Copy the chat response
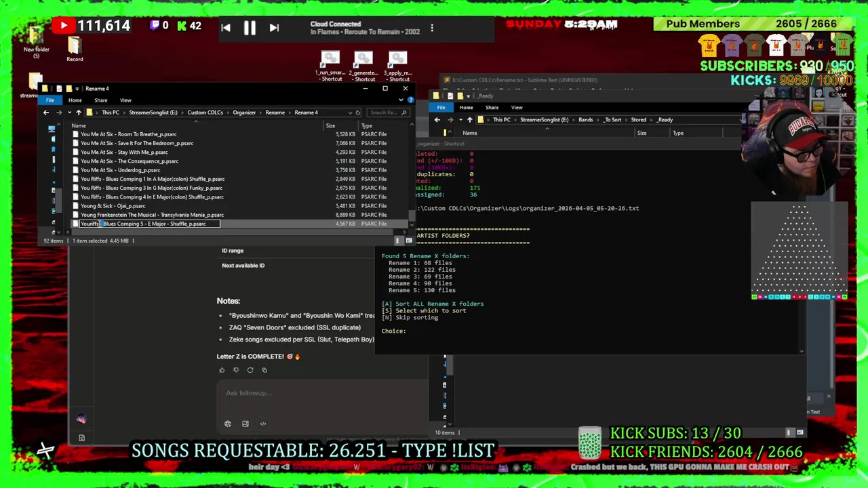The height and width of the screenshot is (488, 868). point(264,370)
